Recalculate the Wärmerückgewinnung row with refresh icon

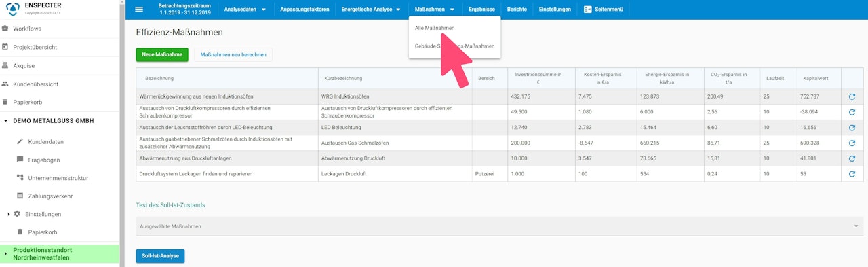pyautogui.click(x=852, y=96)
